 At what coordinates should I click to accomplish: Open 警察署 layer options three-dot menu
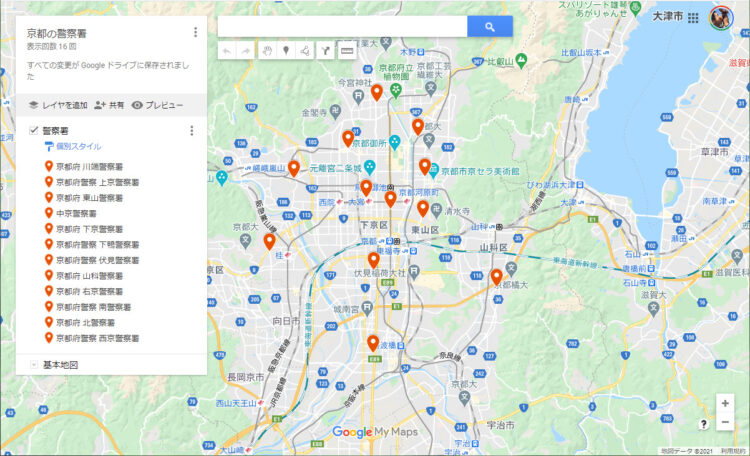point(192,131)
